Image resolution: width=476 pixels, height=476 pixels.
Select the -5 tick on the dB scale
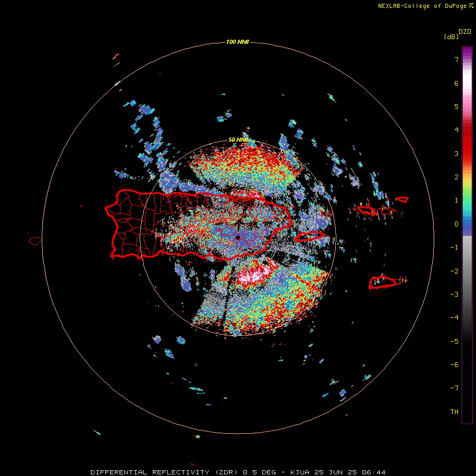pos(454,342)
